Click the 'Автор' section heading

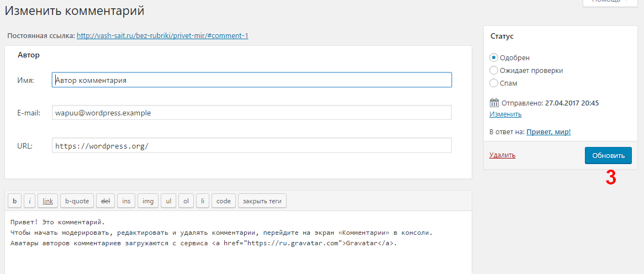(28, 55)
